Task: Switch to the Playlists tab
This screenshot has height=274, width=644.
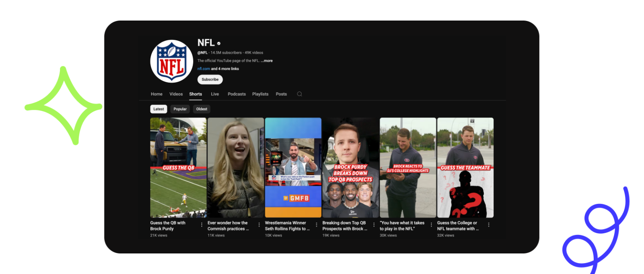Action: pos(260,94)
